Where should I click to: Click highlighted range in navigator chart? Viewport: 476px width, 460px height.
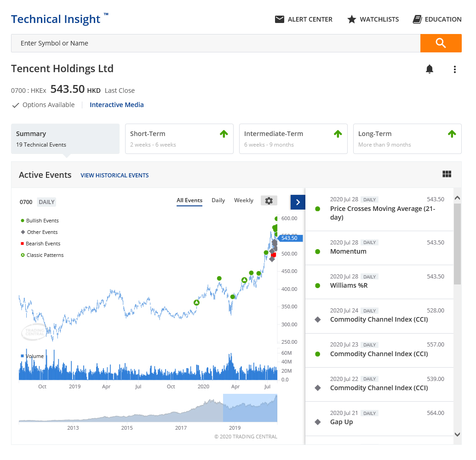(250, 408)
